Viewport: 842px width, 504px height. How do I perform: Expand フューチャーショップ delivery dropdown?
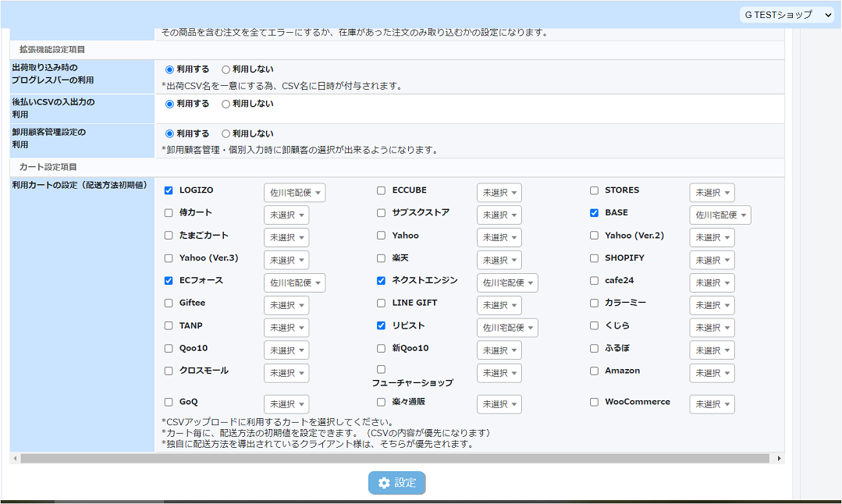(x=499, y=373)
